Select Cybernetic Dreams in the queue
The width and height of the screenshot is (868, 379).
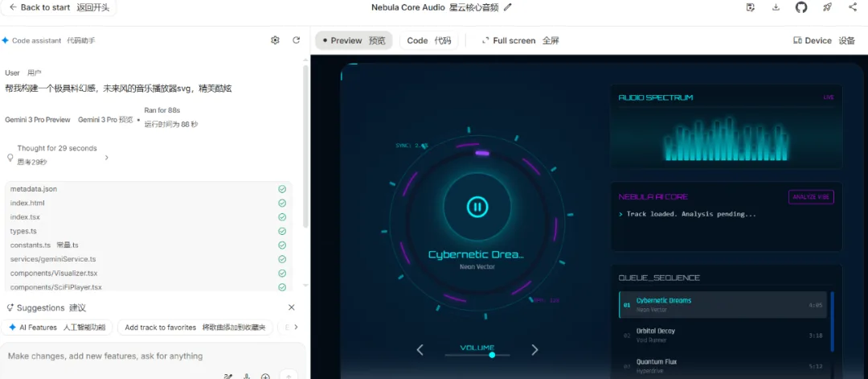723,305
